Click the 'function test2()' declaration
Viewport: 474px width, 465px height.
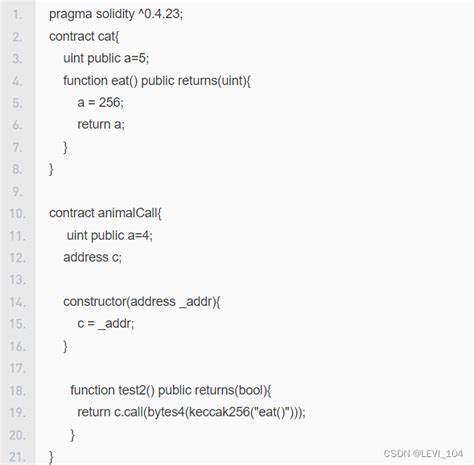tap(171, 390)
